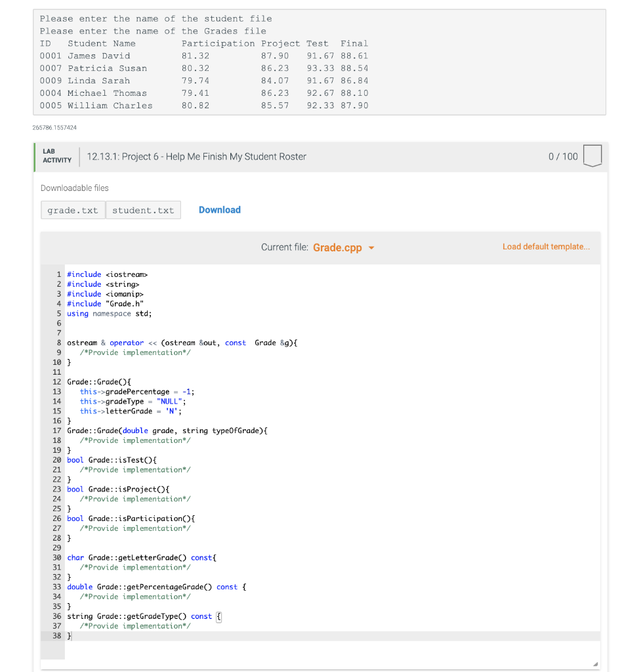This screenshot has width=641, height=672.
Task: Select the grade.txt downloadable file
Action: pos(73,210)
